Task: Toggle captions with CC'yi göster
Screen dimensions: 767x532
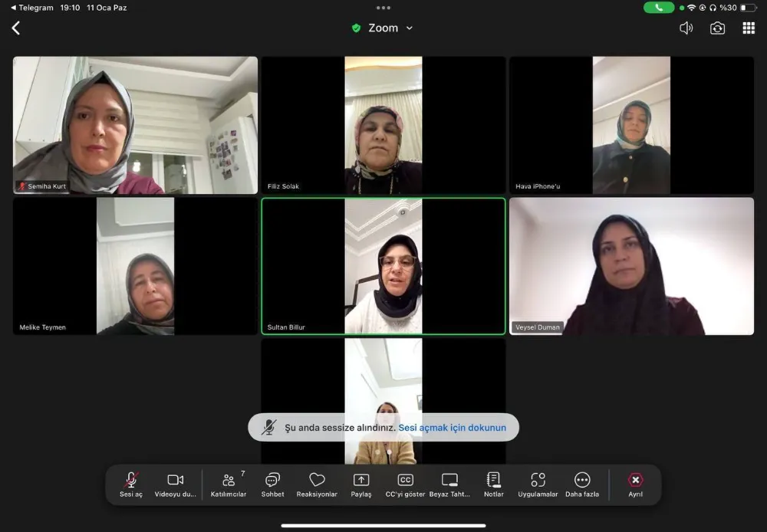Action: (405, 484)
